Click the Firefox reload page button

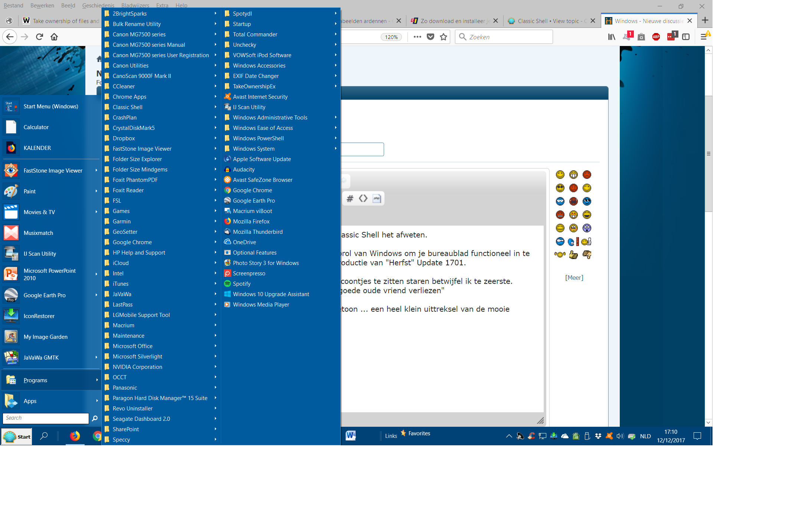[39, 37]
